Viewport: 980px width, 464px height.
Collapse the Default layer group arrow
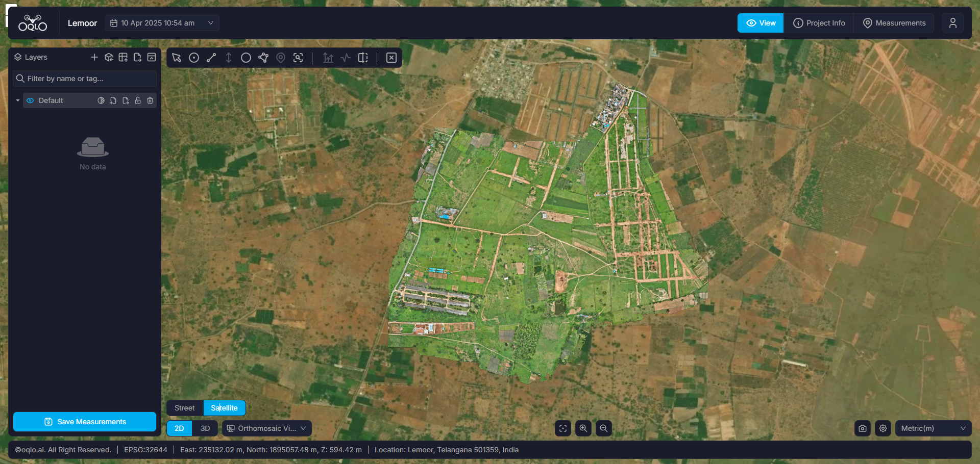tap(18, 100)
